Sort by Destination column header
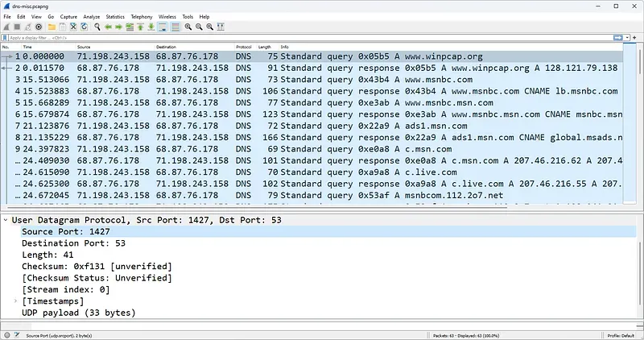The image size is (644, 340). pos(194,47)
